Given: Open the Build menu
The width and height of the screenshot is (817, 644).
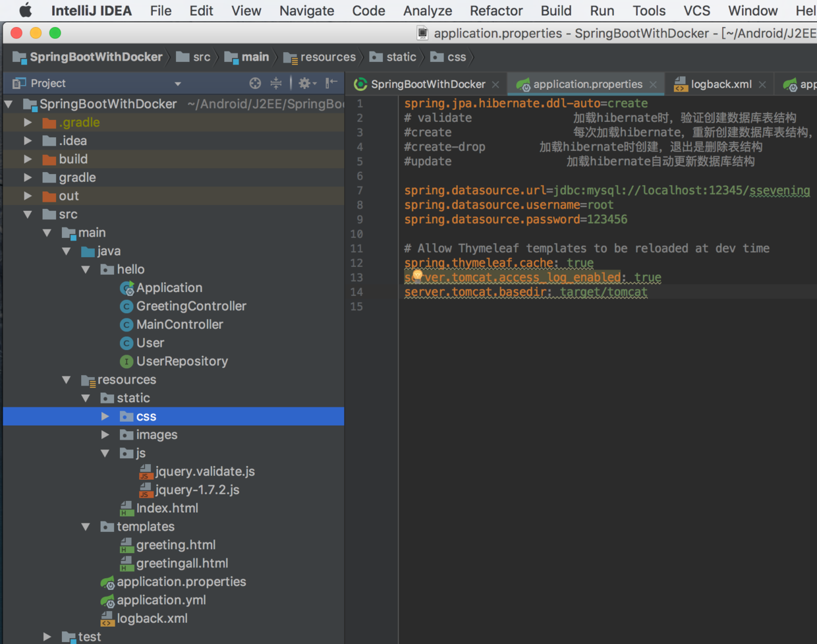Looking at the screenshot, I should point(556,11).
